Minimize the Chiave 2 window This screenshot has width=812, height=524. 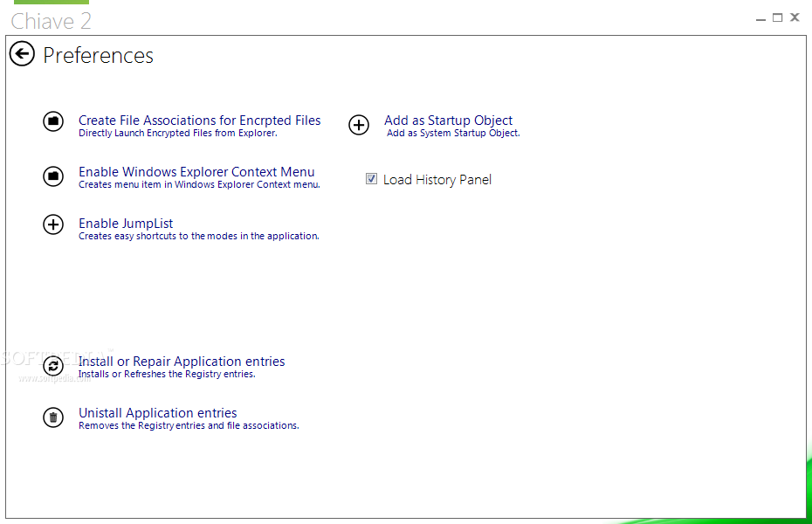click(x=760, y=18)
